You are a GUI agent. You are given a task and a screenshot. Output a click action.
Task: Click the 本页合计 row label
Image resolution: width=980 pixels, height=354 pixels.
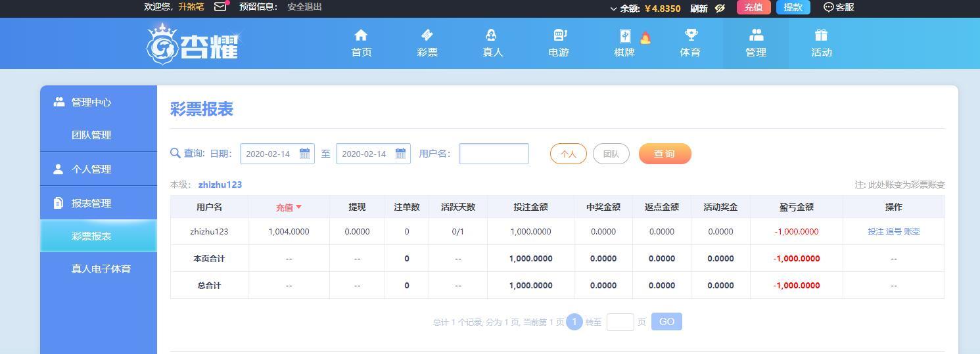[x=209, y=258]
